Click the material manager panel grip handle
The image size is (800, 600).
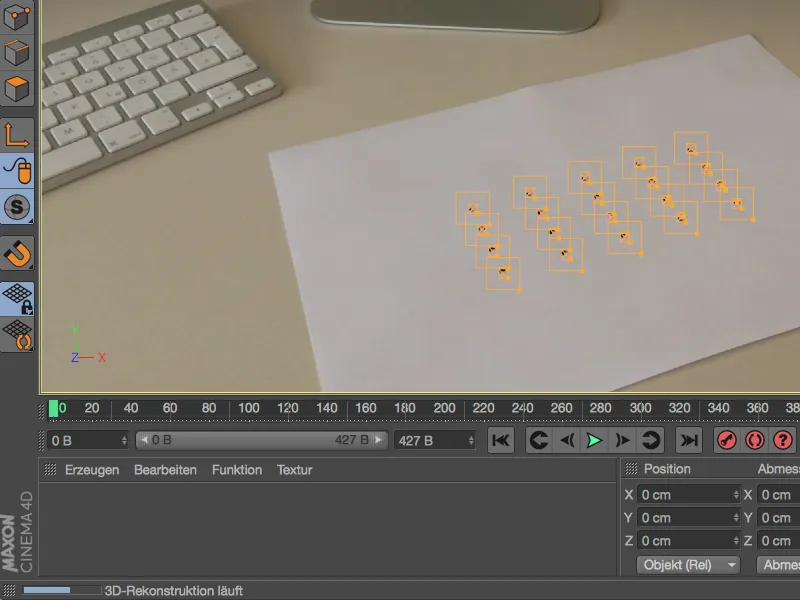(x=50, y=469)
